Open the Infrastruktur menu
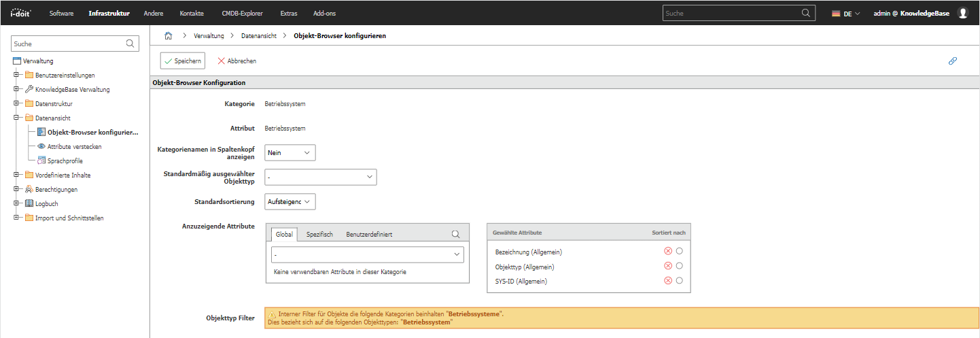Viewport: 980px width, 338px height. [109, 14]
